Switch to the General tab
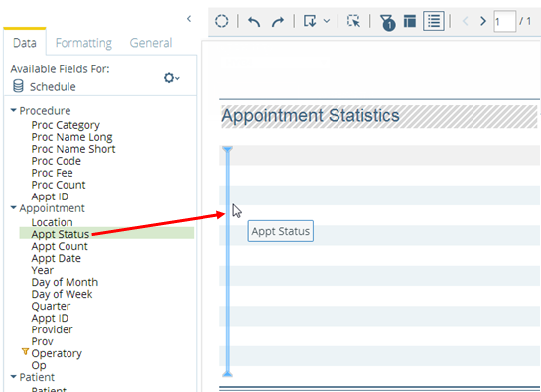This screenshot has width=541, height=392. coord(151,43)
